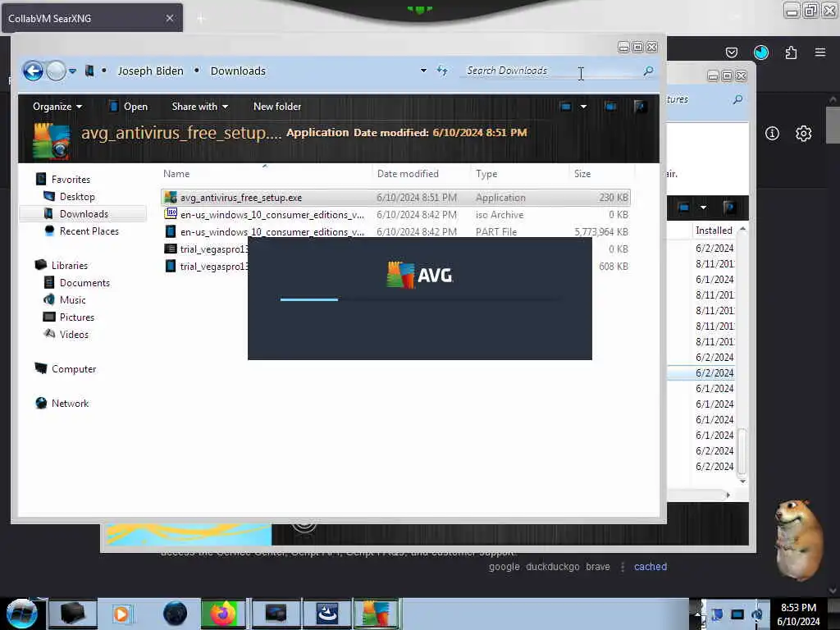The image size is (840, 630).
Task: Click the round blue Firefox toolbar icon
Action: tap(761, 52)
